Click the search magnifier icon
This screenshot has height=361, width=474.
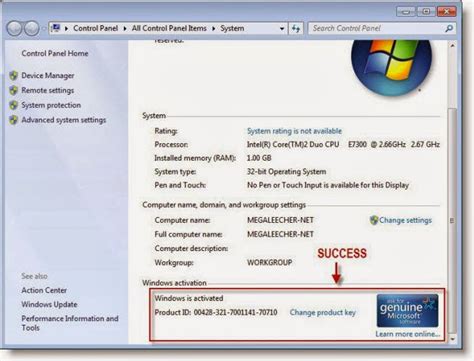tap(449, 29)
